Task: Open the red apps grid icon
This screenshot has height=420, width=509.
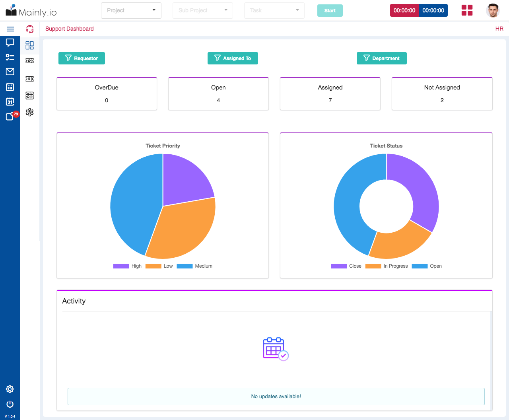Action: tap(467, 10)
